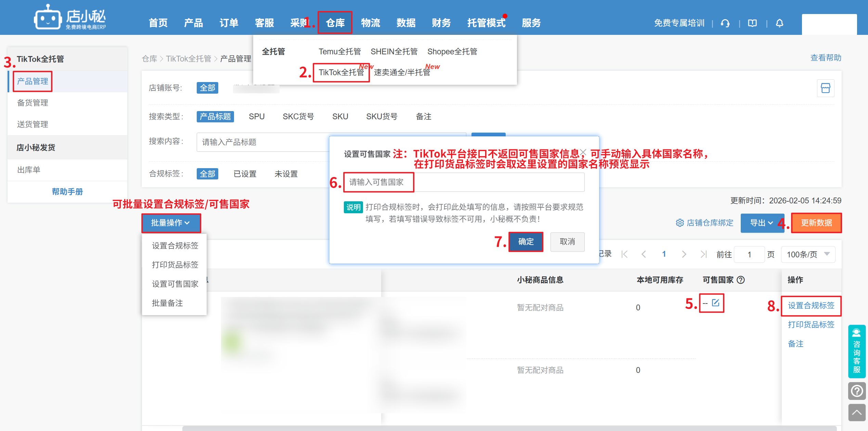Image resolution: width=868 pixels, height=431 pixels.
Task: Open the help book icon in header
Action: (x=752, y=23)
